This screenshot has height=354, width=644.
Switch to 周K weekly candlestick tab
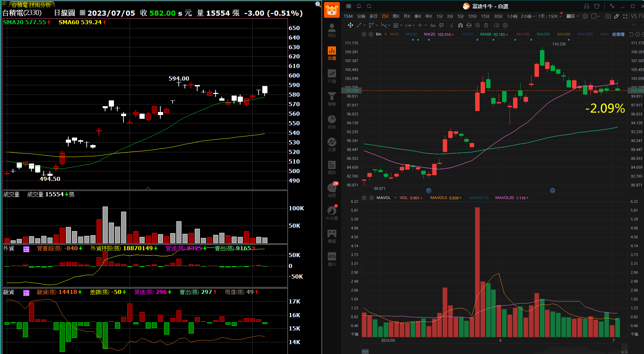(x=396, y=16)
